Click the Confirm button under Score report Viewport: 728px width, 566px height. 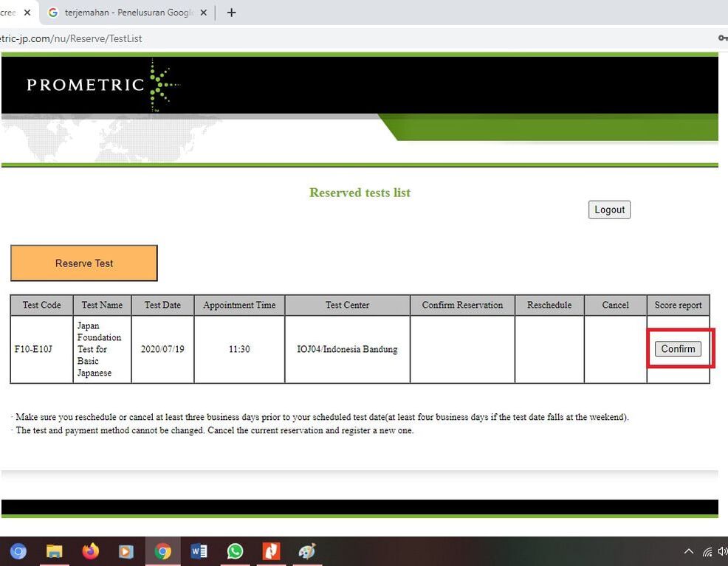(x=678, y=349)
